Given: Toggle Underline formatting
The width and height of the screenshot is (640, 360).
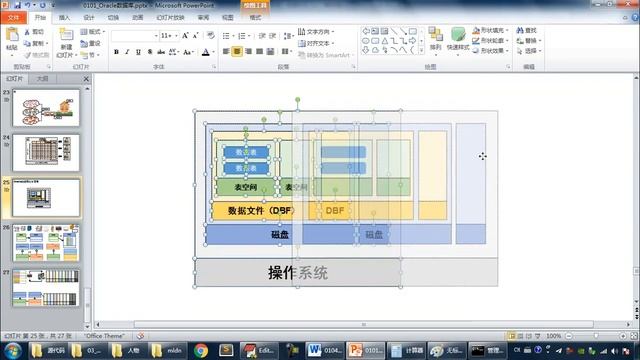Looking at the screenshot, I should [x=138, y=52].
